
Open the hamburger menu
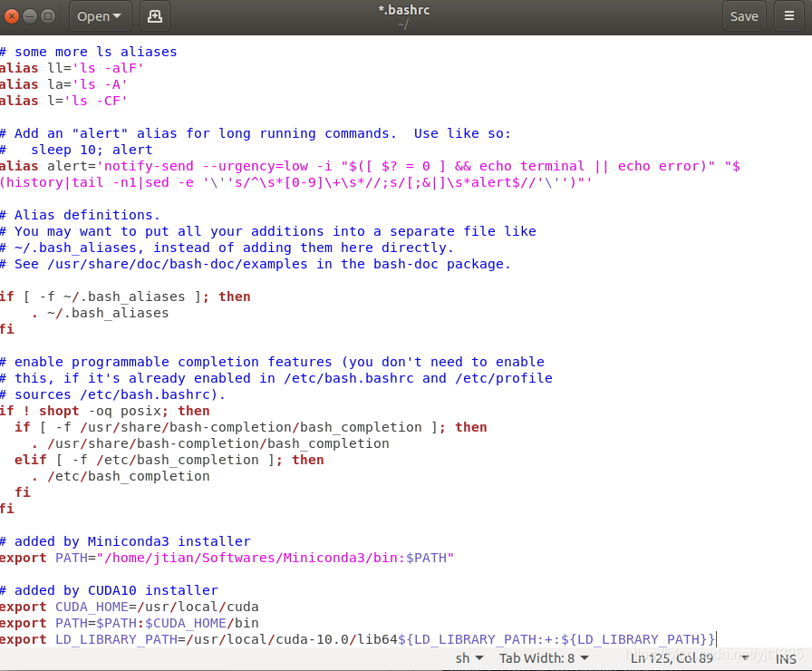pos(789,16)
